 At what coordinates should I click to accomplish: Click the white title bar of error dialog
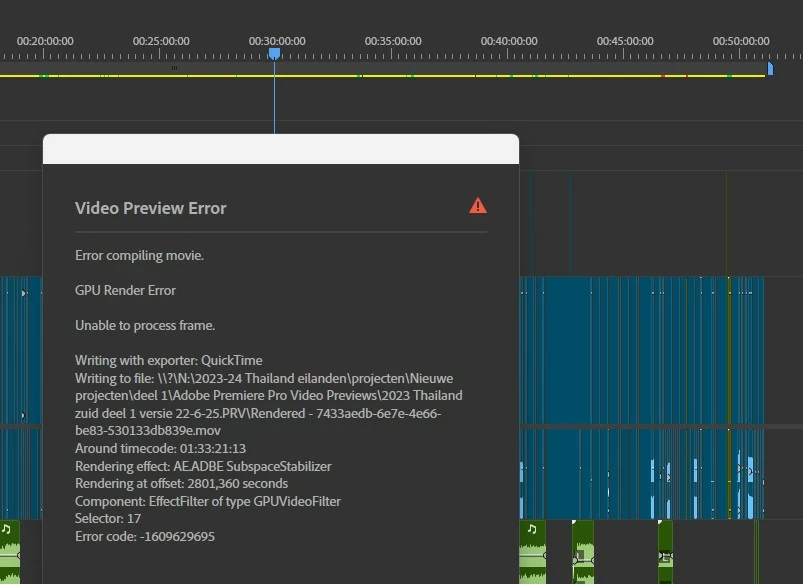tap(281, 149)
